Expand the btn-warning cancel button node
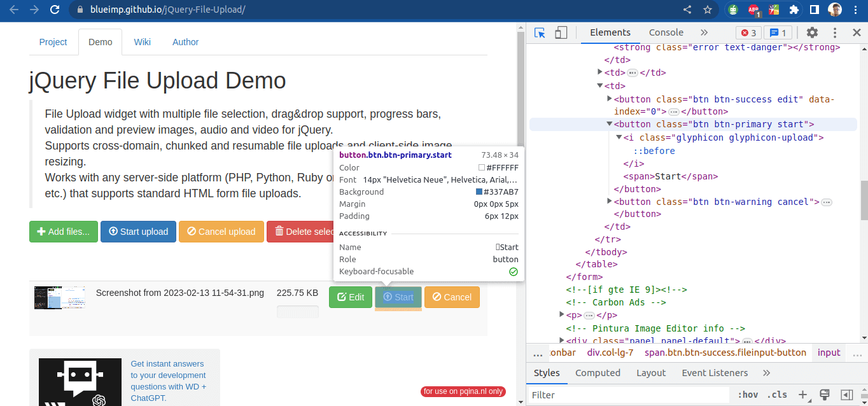This screenshot has width=868, height=406. click(609, 202)
